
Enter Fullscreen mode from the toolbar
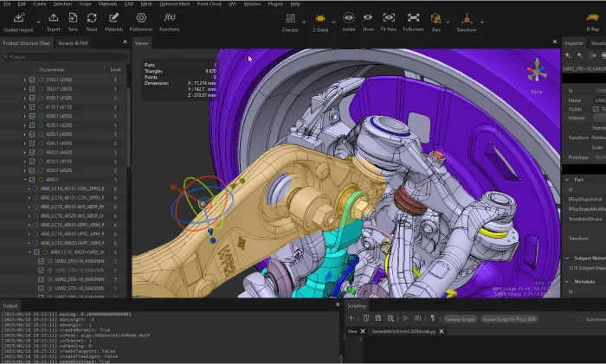[414, 17]
